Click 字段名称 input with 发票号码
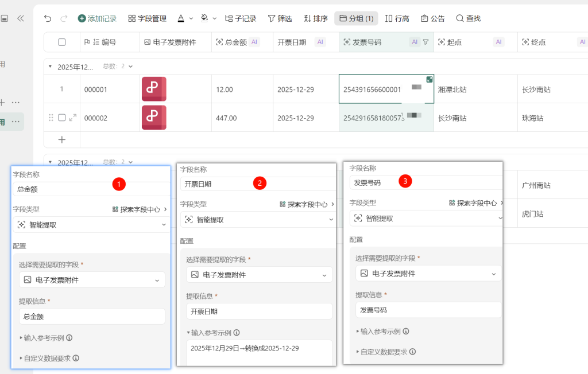The image size is (588, 374). tap(425, 182)
